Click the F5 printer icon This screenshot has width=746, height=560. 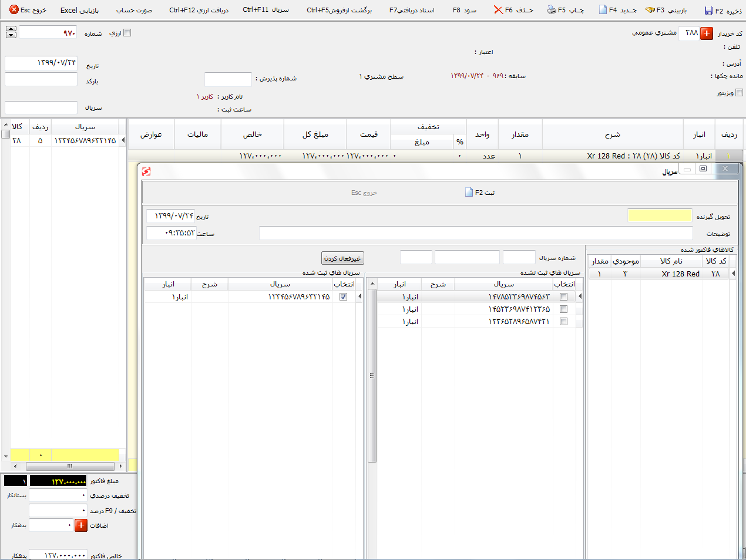(551, 10)
